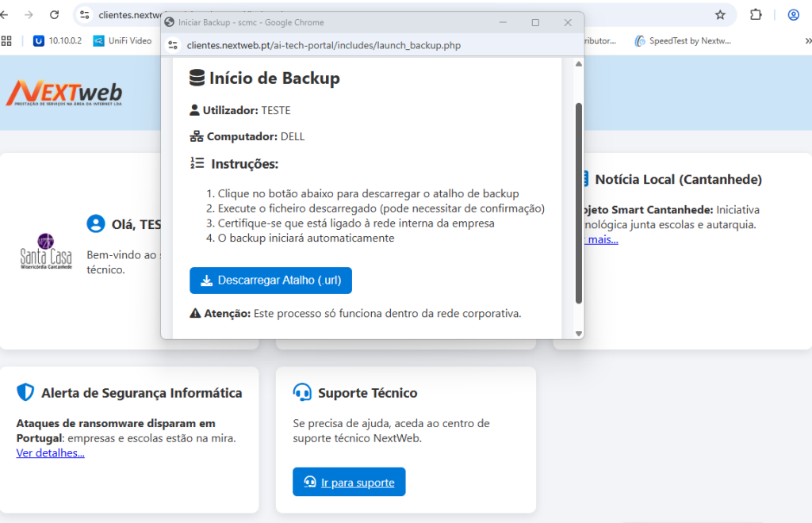Reload the main page with refresh icon

pos(54,14)
